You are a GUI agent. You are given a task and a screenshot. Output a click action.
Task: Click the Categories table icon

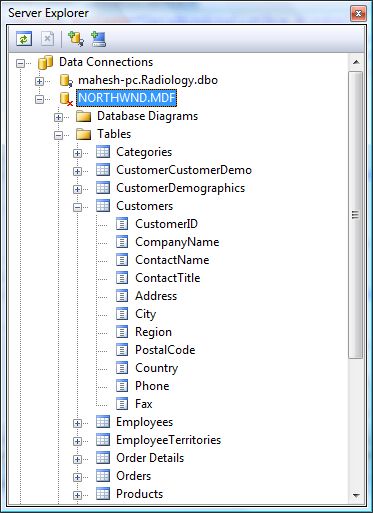[103, 152]
